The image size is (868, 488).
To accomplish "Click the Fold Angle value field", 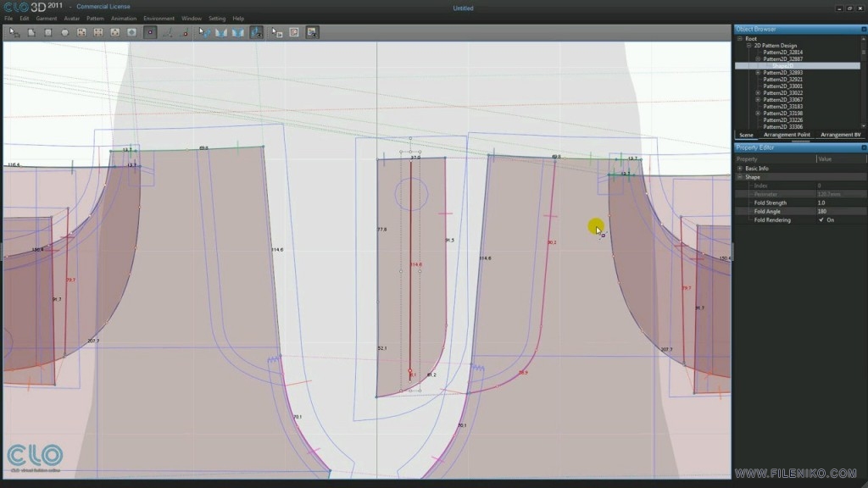I will [x=842, y=211].
